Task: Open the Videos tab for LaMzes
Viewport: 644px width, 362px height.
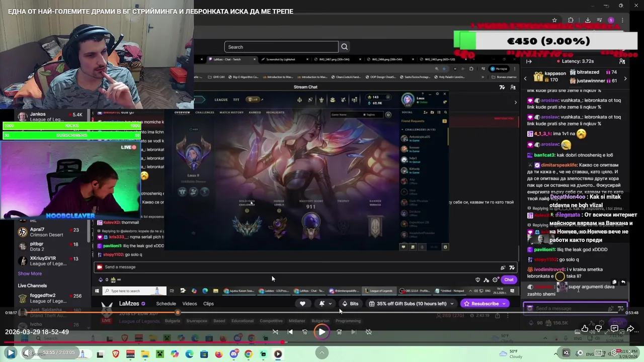Action: (x=190, y=304)
